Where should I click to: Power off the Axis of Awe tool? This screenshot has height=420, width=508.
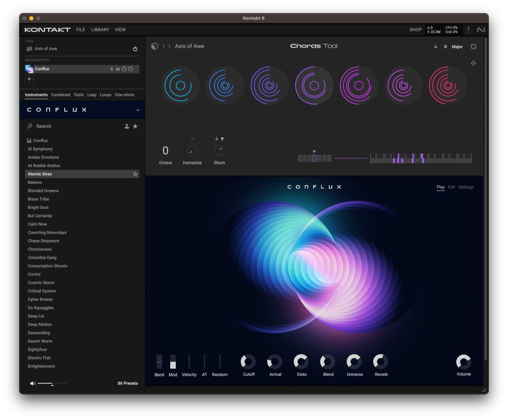(135, 49)
